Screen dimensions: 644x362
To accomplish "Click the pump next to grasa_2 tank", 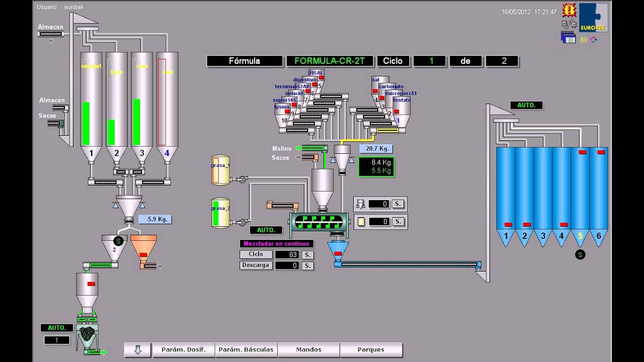I will [242, 222].
